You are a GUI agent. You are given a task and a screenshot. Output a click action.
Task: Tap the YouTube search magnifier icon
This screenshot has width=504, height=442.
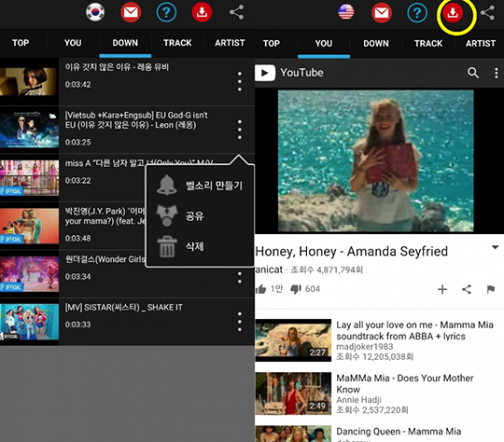473,73
